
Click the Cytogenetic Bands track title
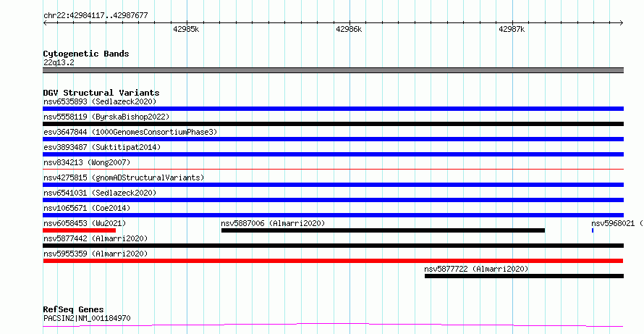86,54
